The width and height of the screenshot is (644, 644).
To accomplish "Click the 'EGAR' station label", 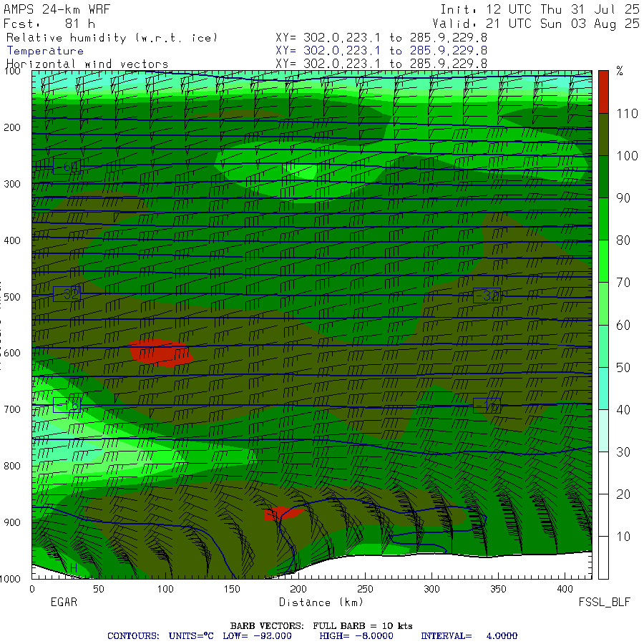I will point(64,602).
